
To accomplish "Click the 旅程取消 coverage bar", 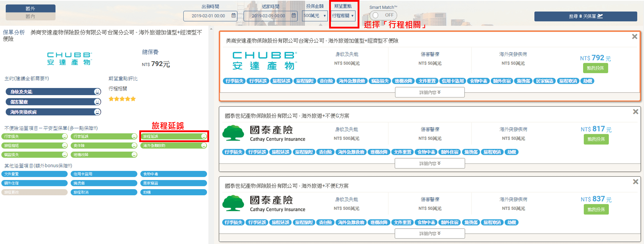I will tap(104, 192).
